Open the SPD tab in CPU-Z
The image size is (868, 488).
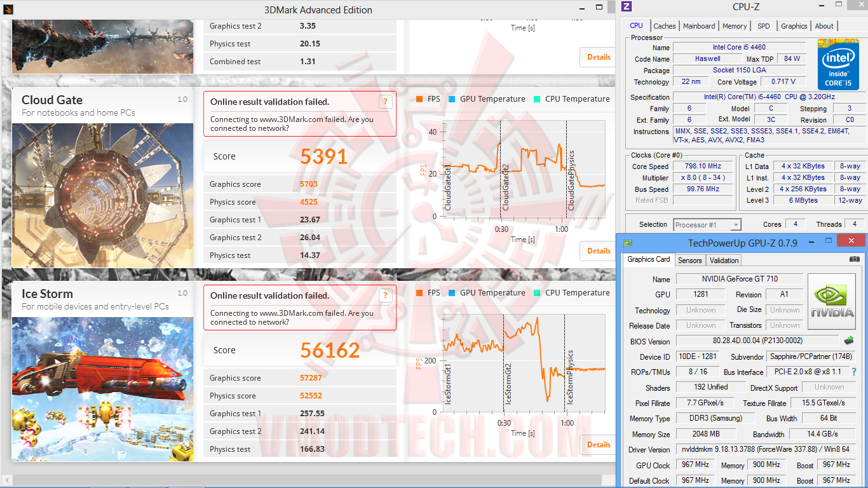pos(763,26)
